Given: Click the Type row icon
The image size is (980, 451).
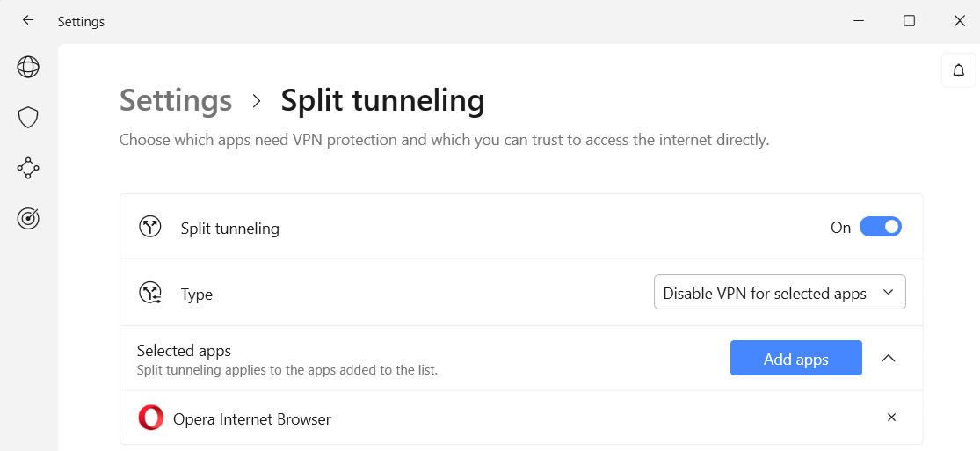Looking at the screenshot, I should pos(150,294).
